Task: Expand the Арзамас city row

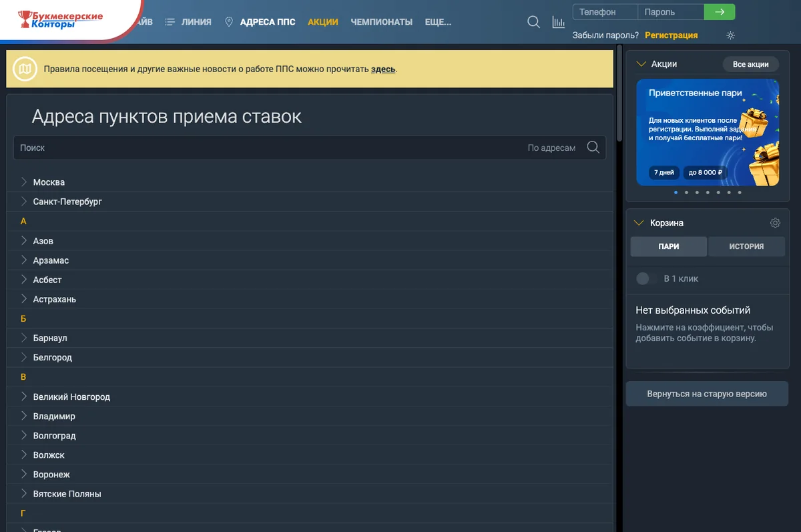Action: point(310,260)
